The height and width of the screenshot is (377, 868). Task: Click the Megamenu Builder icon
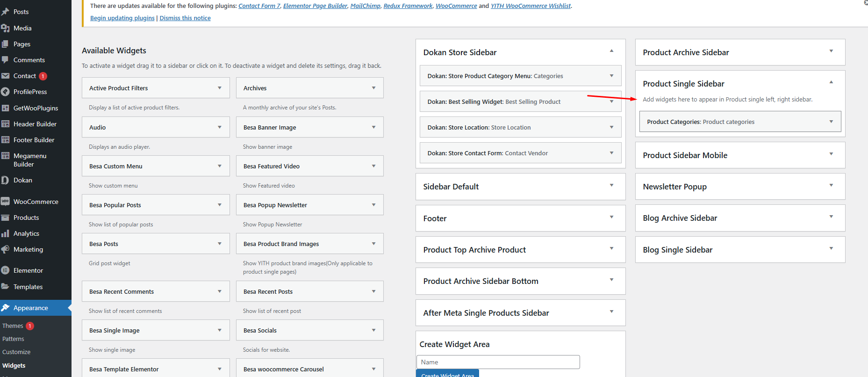point(5,156)
